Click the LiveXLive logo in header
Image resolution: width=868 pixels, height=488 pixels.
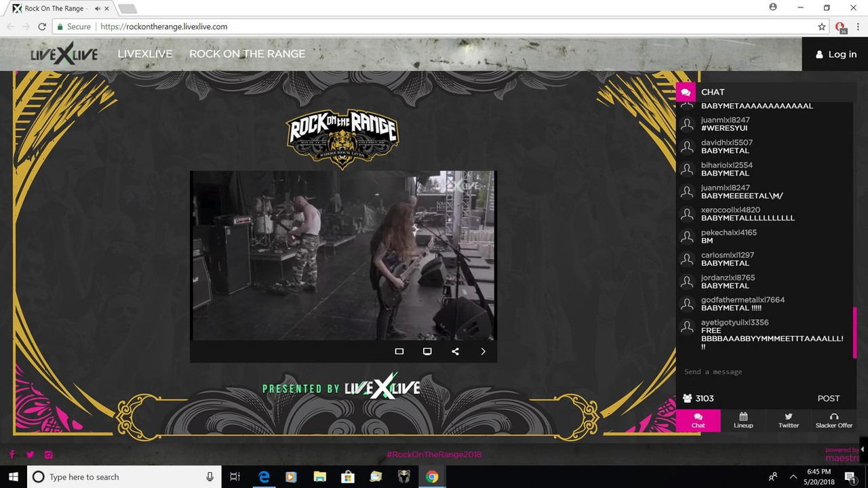tap(64, 54)
